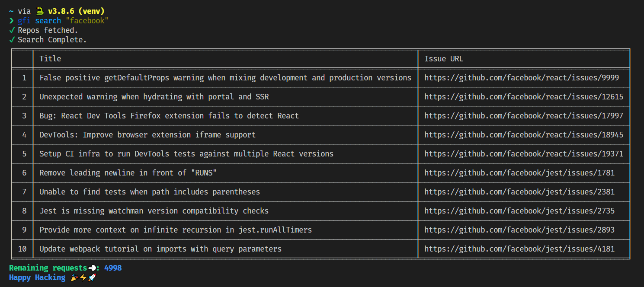644x287 pixels.
Task: Click the lightning bolt emoji
Action: point(83,277)
